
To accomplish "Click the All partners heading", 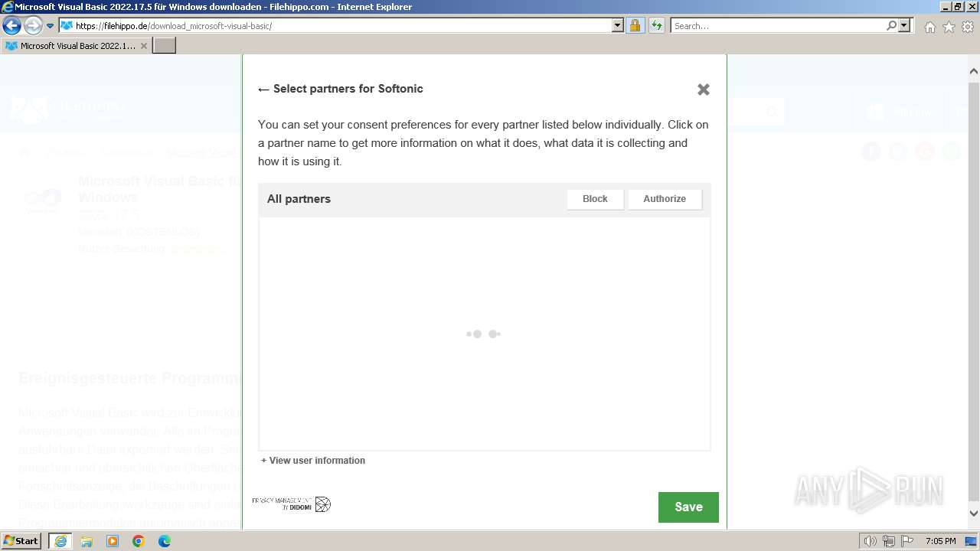I will [299, 199].
